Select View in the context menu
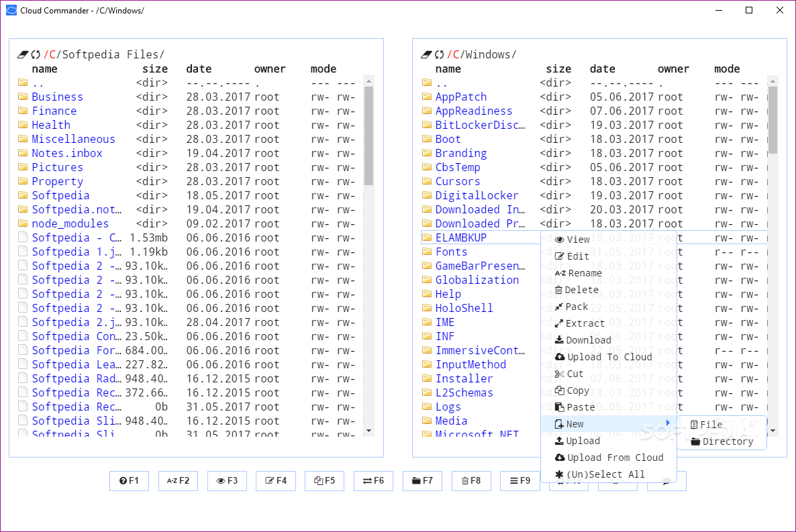The image size is (796, 532). tap(609, 240)
